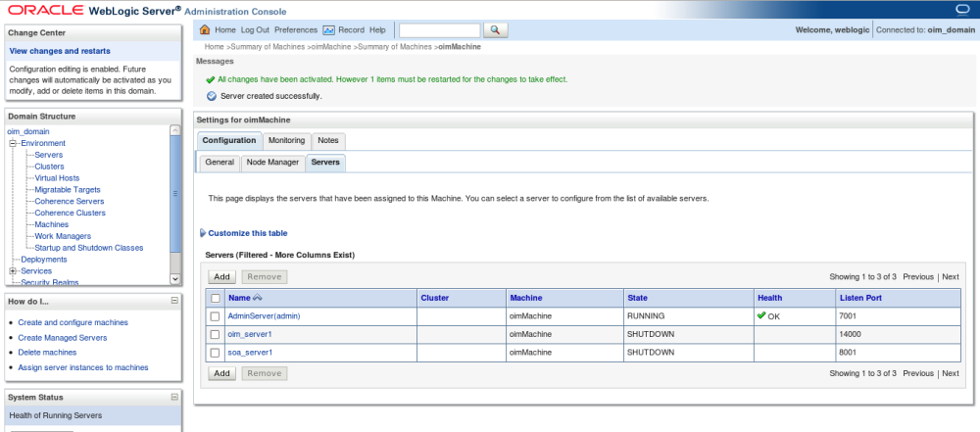Collapse the Environment tree node

(x=12, y=143)
